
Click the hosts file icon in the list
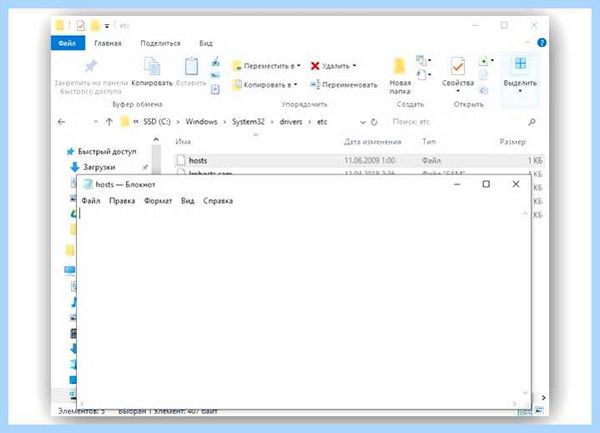181,160
